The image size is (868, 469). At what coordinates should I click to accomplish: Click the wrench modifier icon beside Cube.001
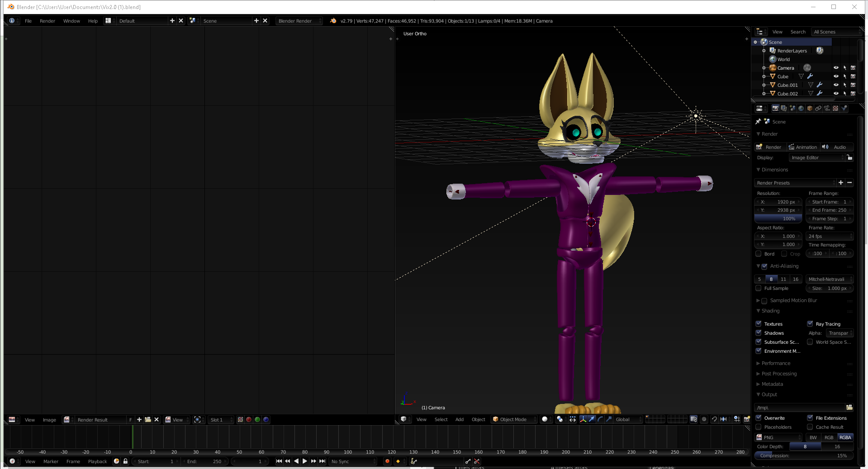click(819, 85)
